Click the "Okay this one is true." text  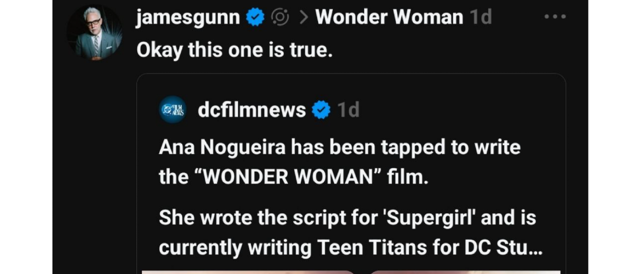[234, 50]
